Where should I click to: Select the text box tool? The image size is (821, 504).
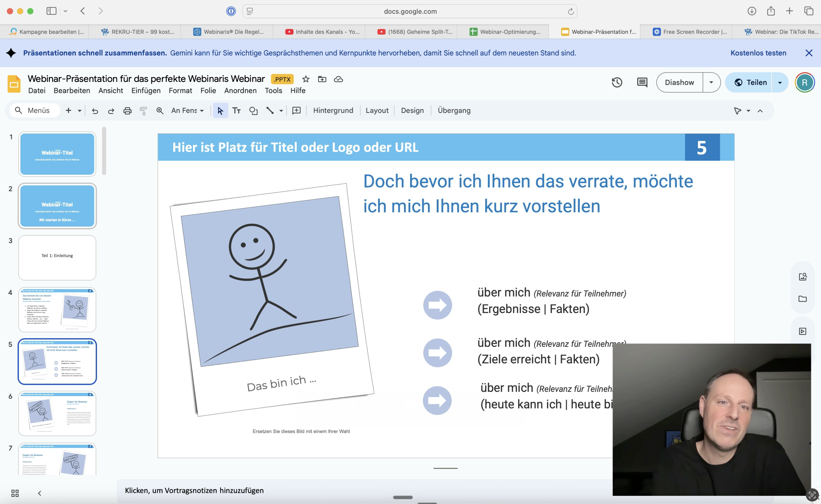point(237,111)
